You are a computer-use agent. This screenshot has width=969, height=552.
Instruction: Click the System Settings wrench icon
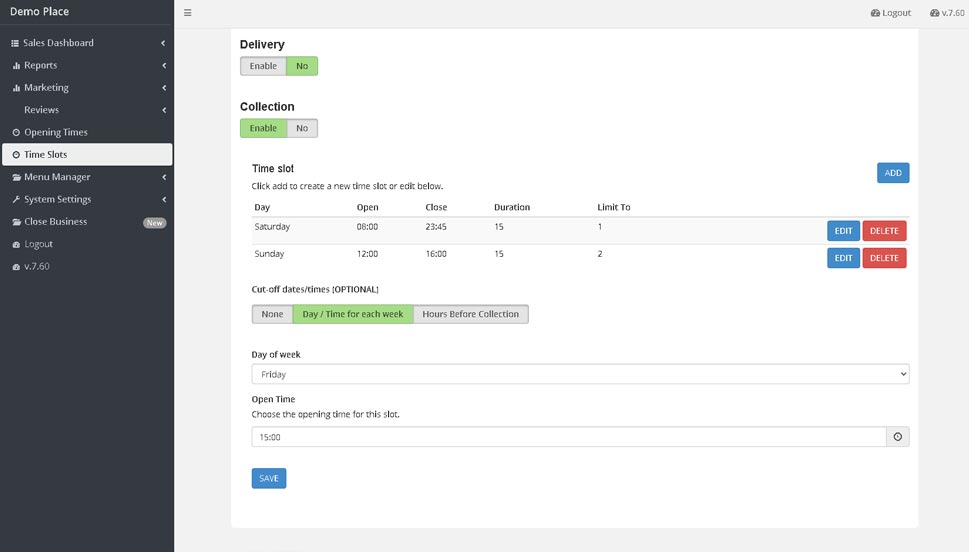click(16, 200)
